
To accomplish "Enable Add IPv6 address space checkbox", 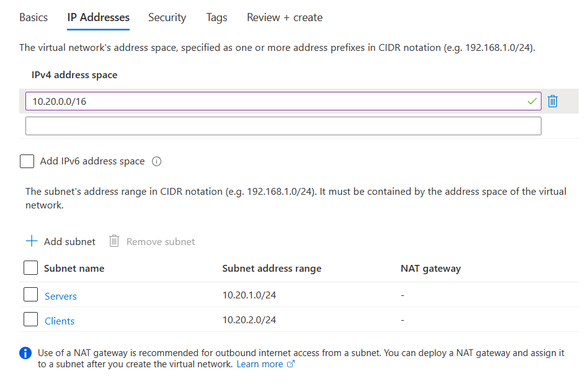I will 27,161.
